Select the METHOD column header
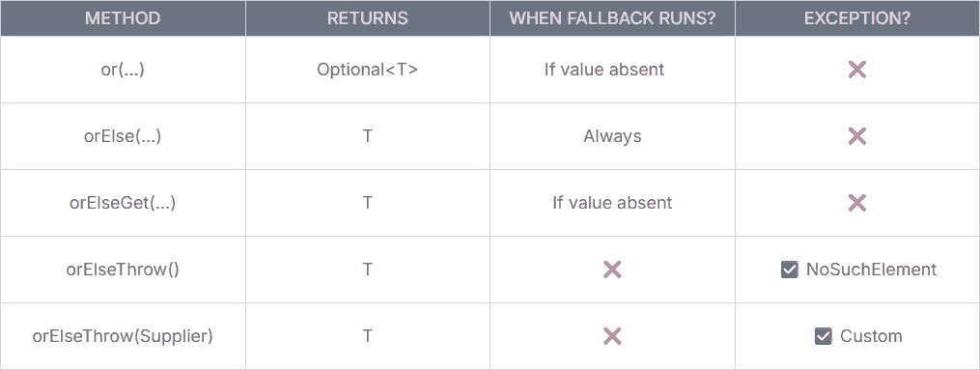The image size is (980, 370). tap(123, 18)
